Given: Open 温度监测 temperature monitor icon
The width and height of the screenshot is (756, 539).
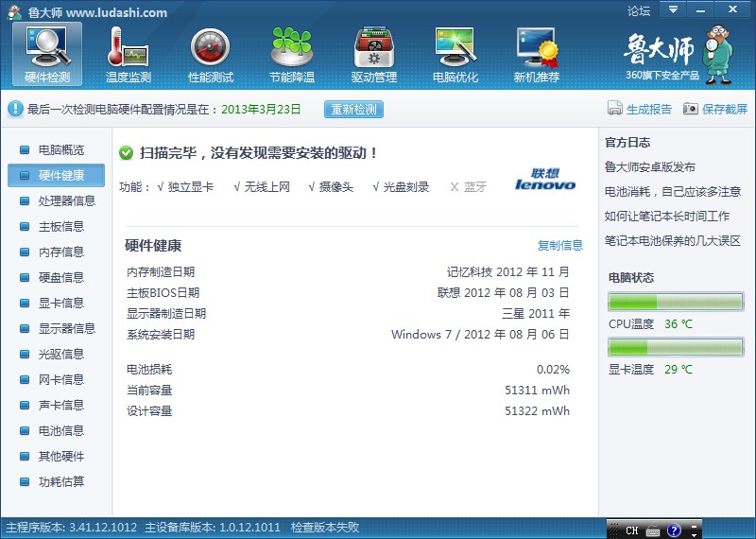Looking at the screenshot, I should tap(128, 46).
